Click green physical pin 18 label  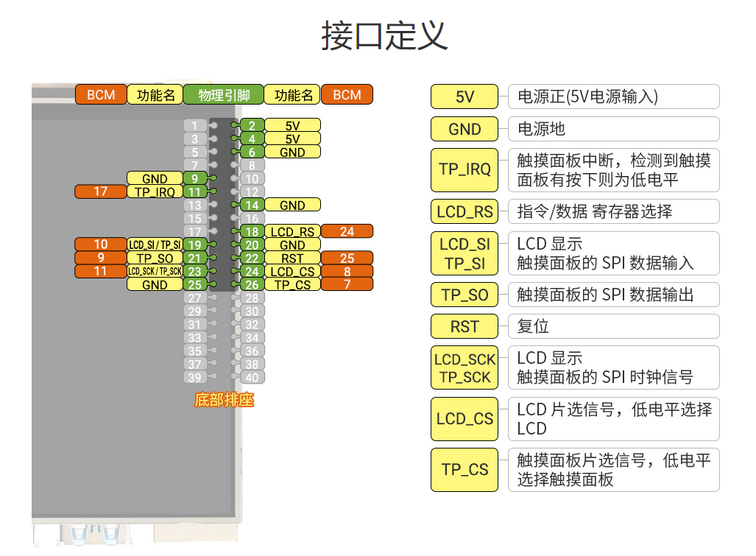click(252, 231)
